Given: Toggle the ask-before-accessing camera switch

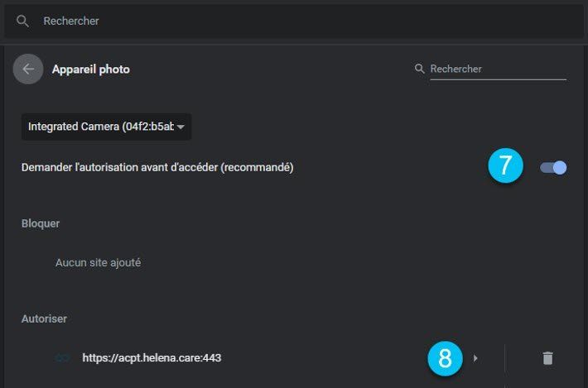Looking at the screenshot, I should pos(553,167).
